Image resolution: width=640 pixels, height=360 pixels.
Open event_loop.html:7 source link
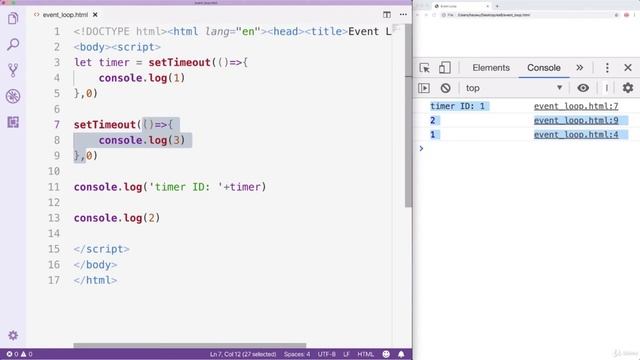click(x=576, y=106)
